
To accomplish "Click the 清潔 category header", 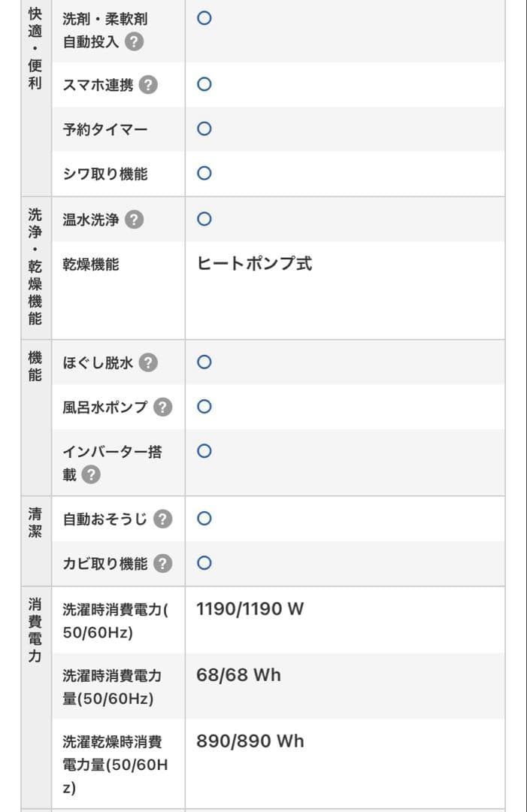I will pyautogui.click(x=35, y=523).
